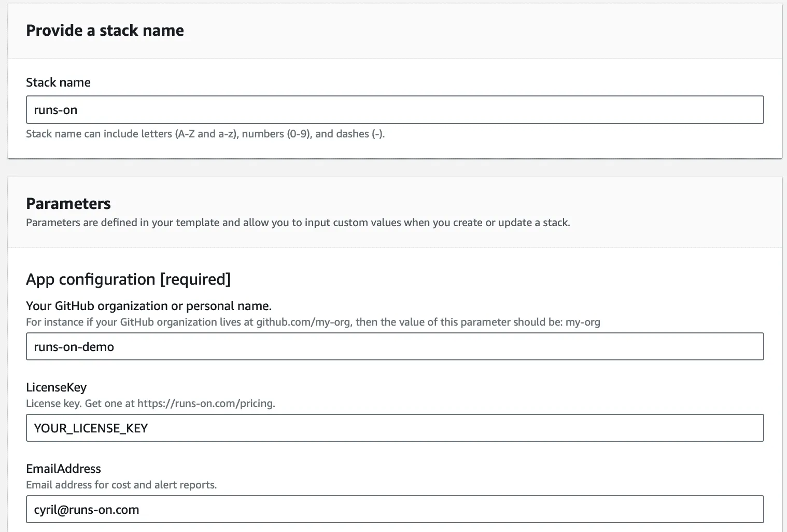Viewport: 787px width, 532px height.
Task: Click the Stack name input field
Action: point(395,109)
